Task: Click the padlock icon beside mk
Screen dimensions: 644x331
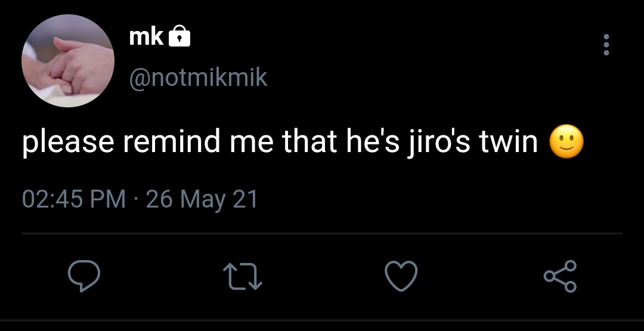Action: click(179, 35)
